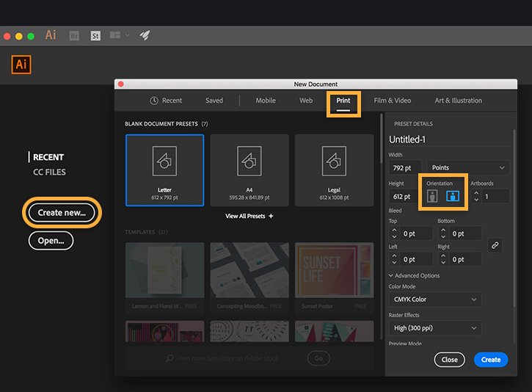The height and width of the screenshot is (392, 532).
Task: Click the green macOS zoom window button
Action: 31,36
